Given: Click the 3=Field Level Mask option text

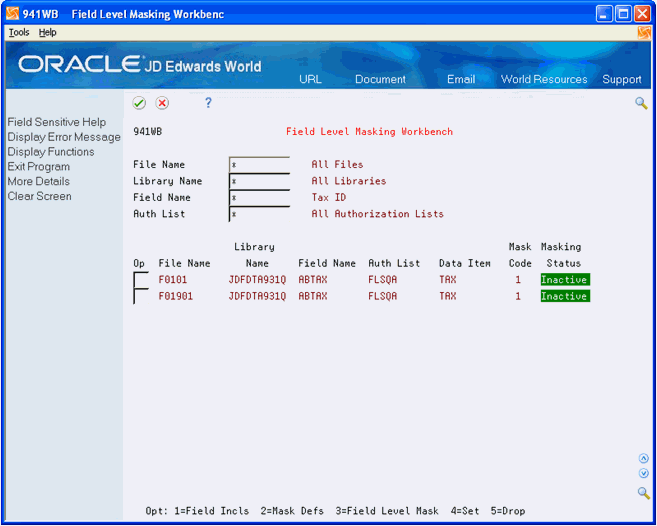Looking at the screenshot, I should 387,511.
